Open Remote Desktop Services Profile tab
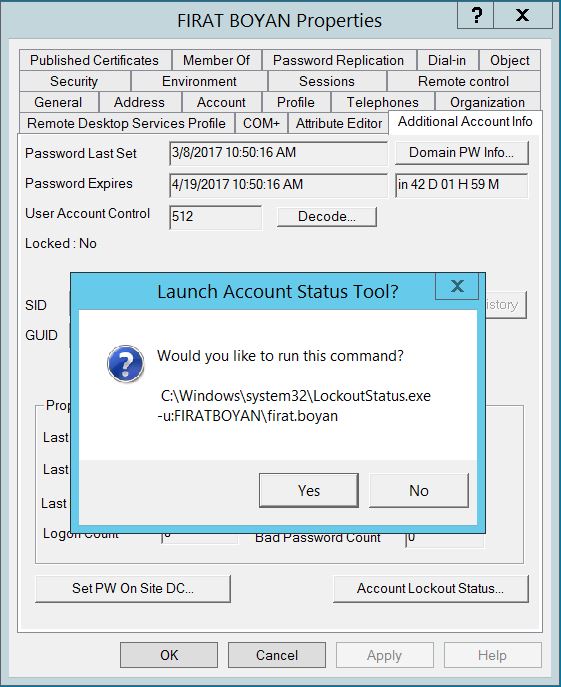The width and height of the screenshot is (561, 687). click(x=126, y=123)
